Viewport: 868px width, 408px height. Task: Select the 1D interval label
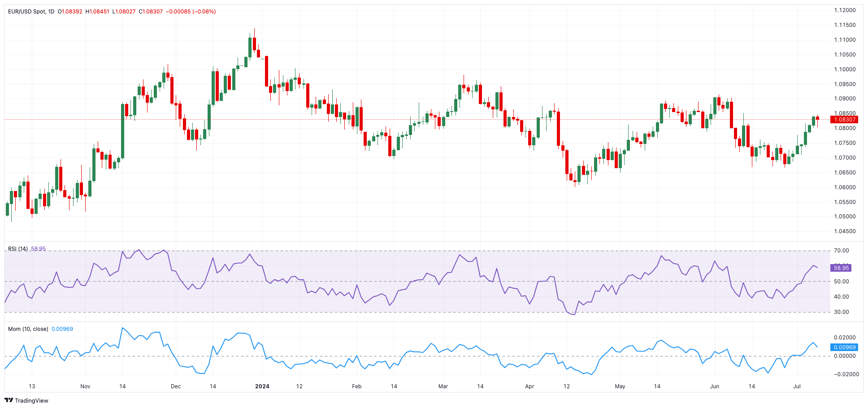pyautogui.click(x=51, y=11)
